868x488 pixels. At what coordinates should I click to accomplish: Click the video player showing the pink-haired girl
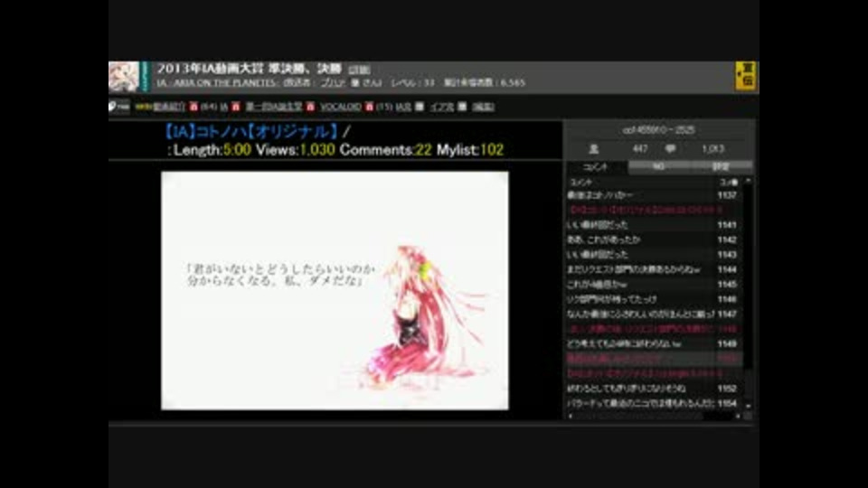coord(335,290)
